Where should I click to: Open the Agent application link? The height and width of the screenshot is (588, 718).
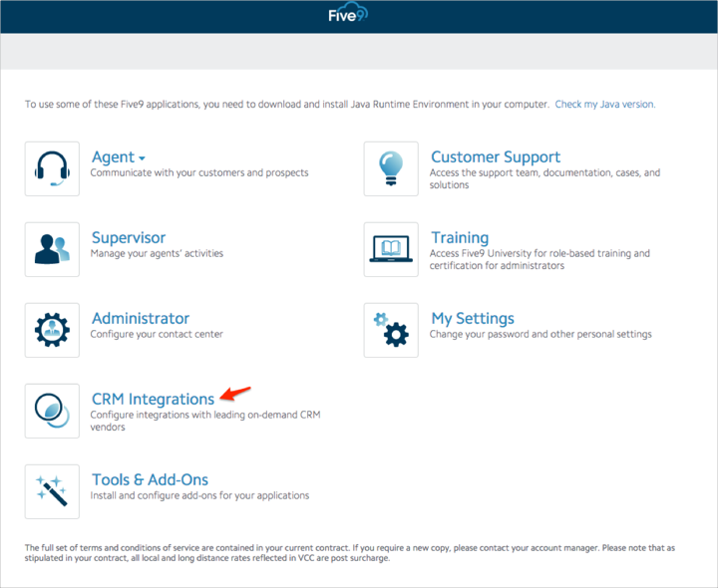(x=113, y=157)
